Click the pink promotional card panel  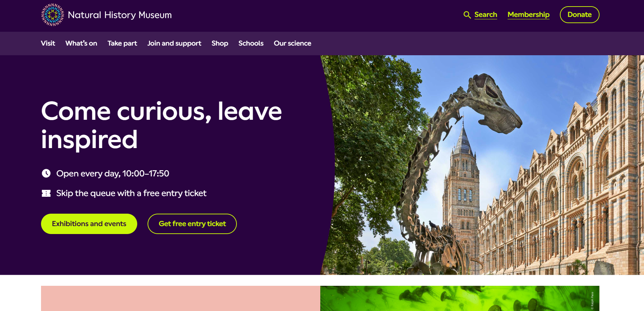tap(181, 298)
